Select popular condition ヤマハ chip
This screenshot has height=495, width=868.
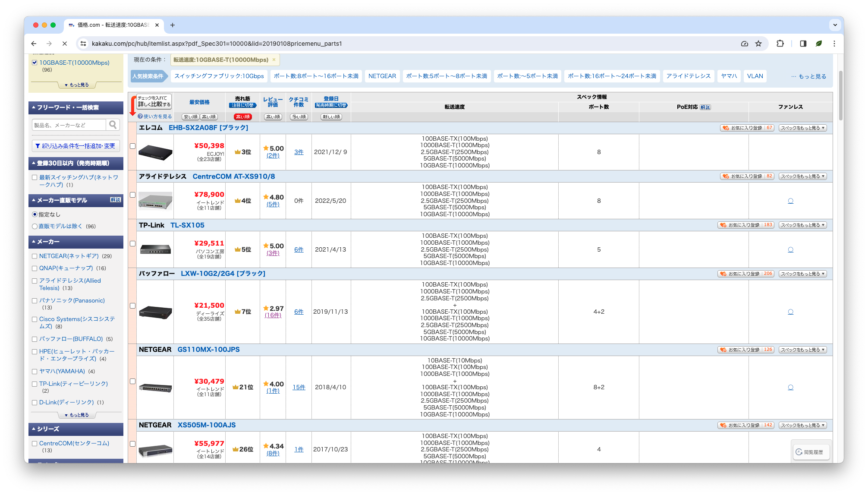pyautogui.click(x=729, y=76)
